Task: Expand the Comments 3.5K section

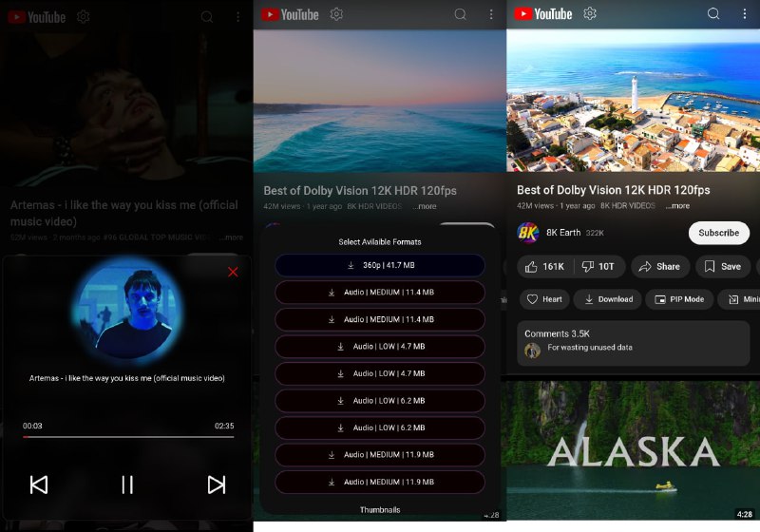Action: (x=633, y=342)
